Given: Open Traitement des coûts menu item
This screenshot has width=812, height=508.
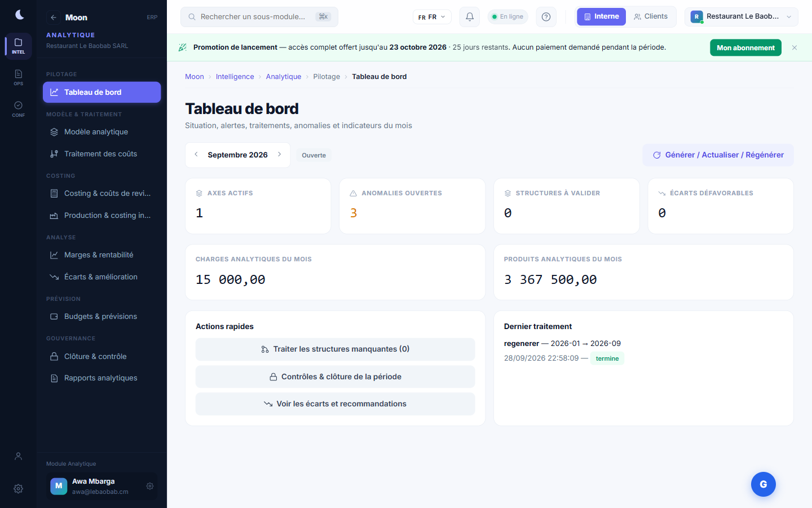Looking at the screenshot, I should click(x=102, y=154).
